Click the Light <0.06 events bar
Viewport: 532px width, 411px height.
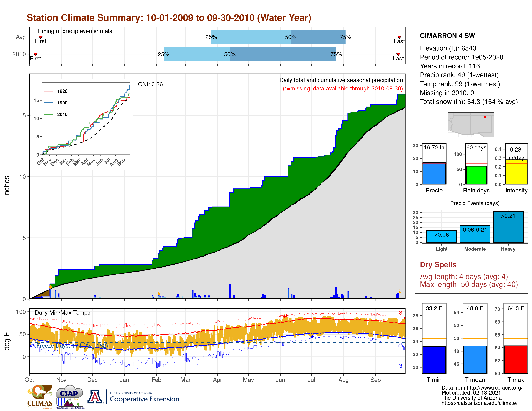[442, 236]
